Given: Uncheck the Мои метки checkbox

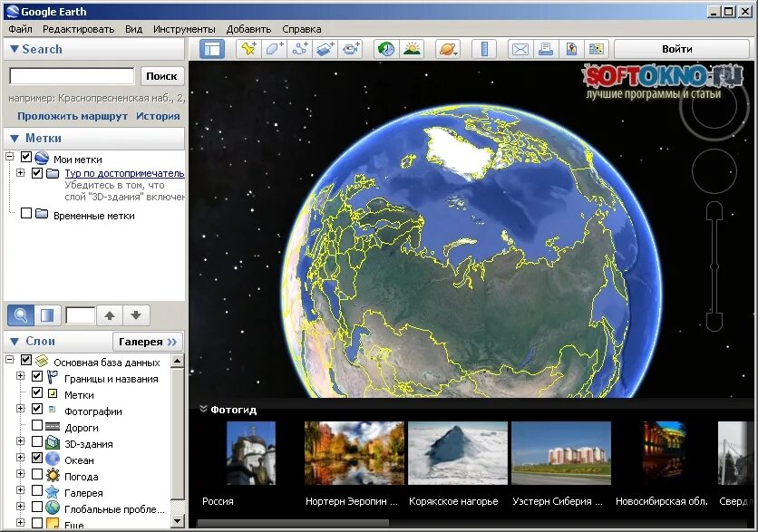Looking at the screenshot, I should pyautogui.click(x=26, y=157).
